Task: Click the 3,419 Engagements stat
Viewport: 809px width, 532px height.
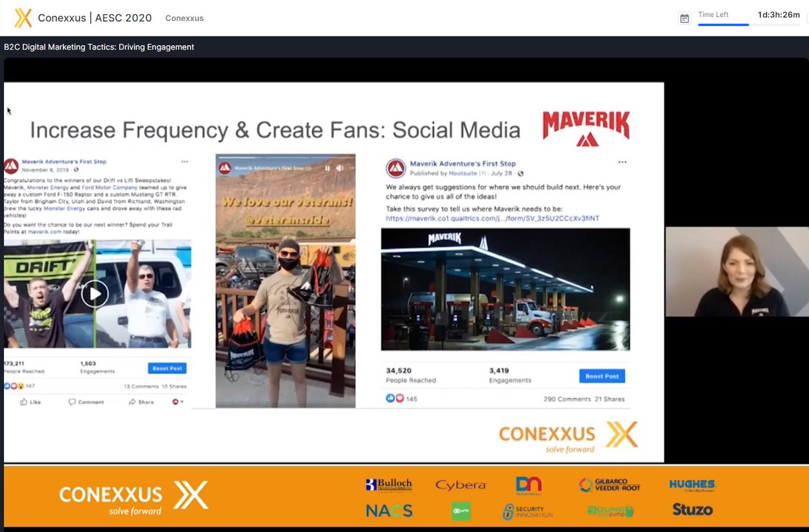Action: pos(510,375)
